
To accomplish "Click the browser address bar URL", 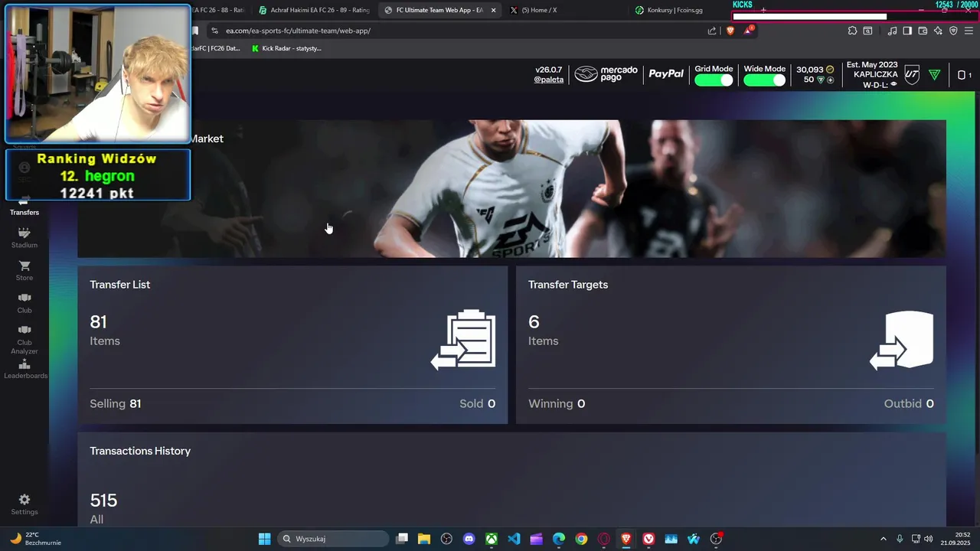I will [x=298, y=31].
